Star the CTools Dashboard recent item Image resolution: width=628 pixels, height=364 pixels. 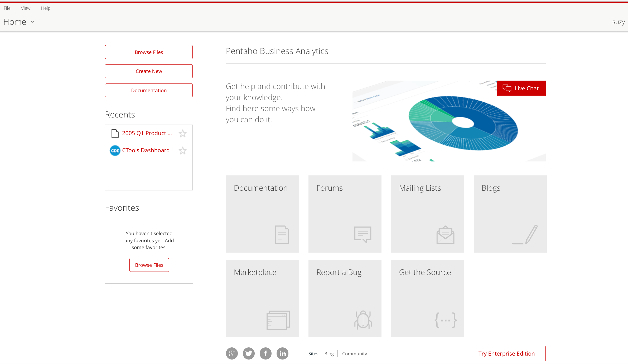coord(182,151)
